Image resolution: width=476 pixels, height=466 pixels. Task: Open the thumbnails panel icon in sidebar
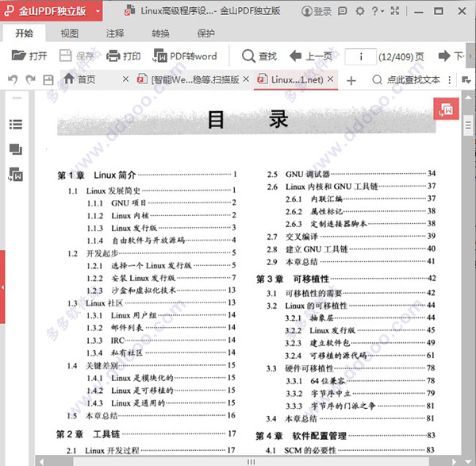pos(16,149)
